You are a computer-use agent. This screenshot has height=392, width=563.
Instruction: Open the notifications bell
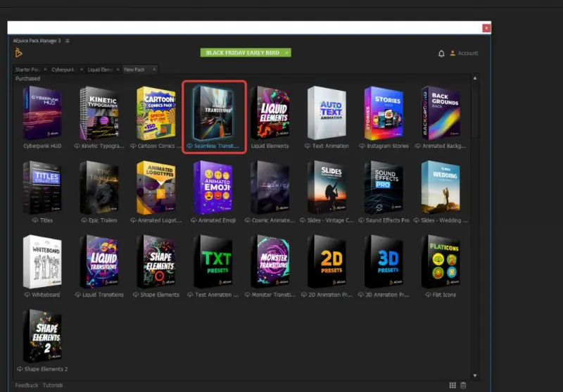click(441, 53)
